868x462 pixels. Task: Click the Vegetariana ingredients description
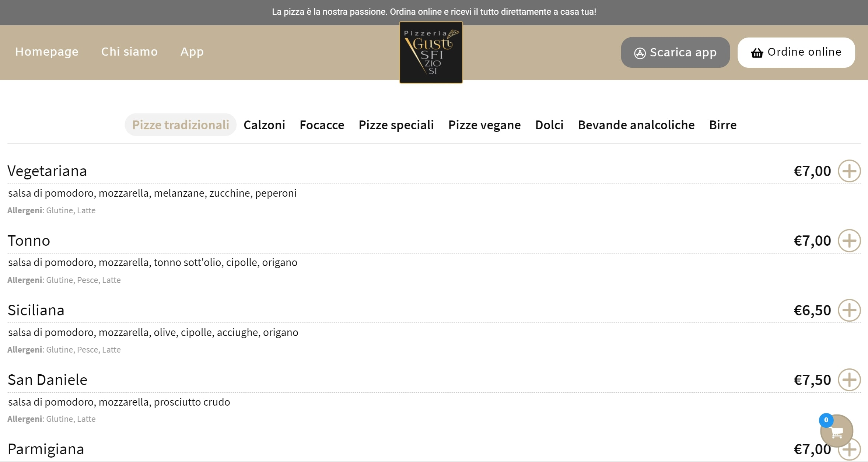[152, 193]
